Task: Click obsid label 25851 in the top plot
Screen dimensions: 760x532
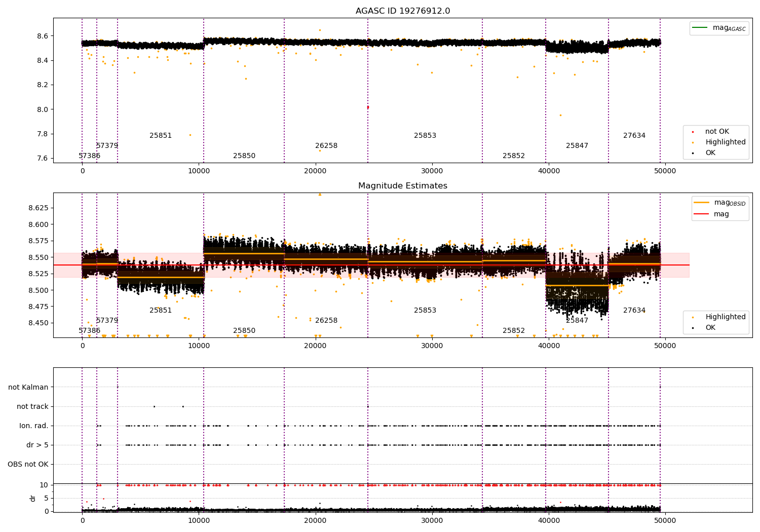Action: (x=161, y=136)
